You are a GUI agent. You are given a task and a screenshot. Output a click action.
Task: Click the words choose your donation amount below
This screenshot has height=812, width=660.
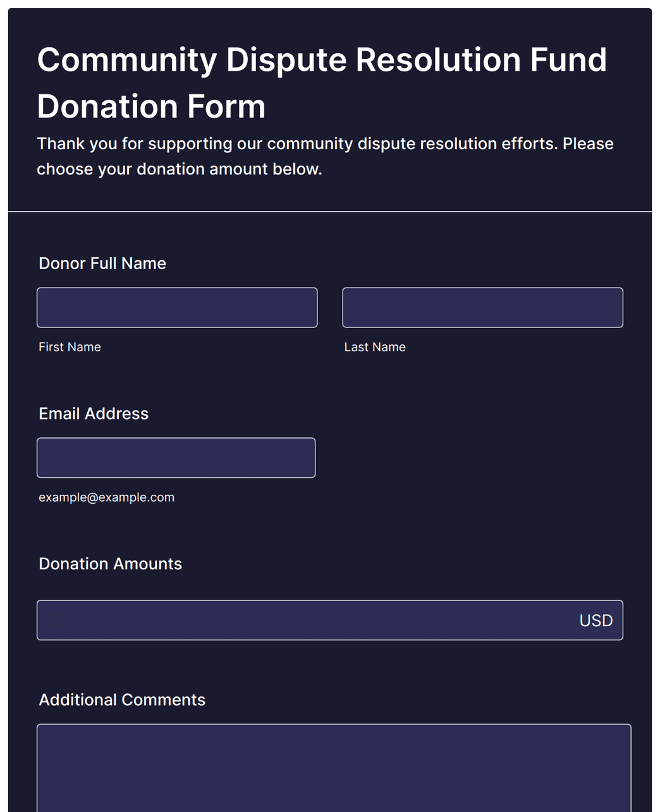tap(180, 169)
